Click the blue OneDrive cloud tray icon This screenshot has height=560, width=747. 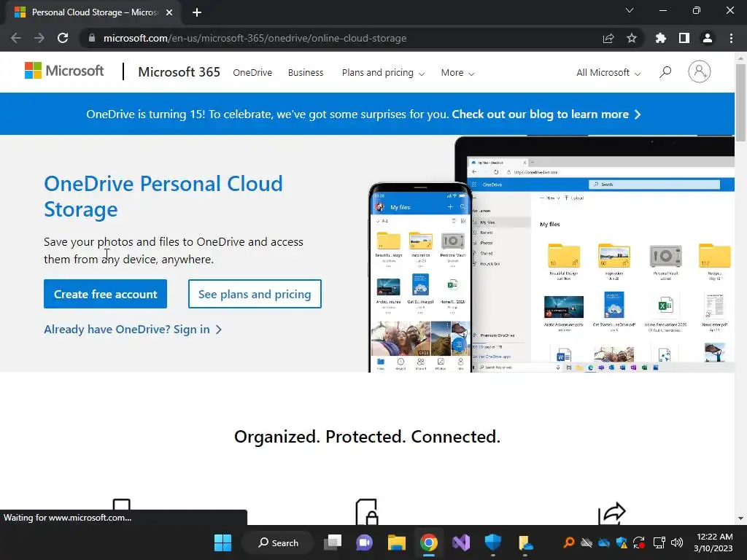click(604, 542)
